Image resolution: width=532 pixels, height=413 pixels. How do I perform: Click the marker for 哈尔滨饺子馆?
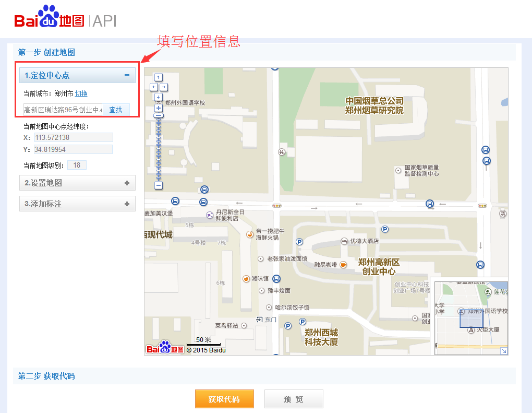(269, 308)
